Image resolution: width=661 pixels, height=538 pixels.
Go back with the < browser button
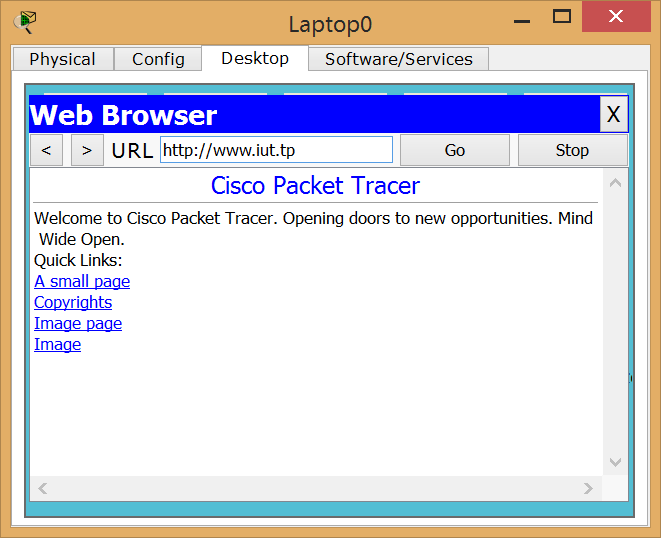click(46, 150)
